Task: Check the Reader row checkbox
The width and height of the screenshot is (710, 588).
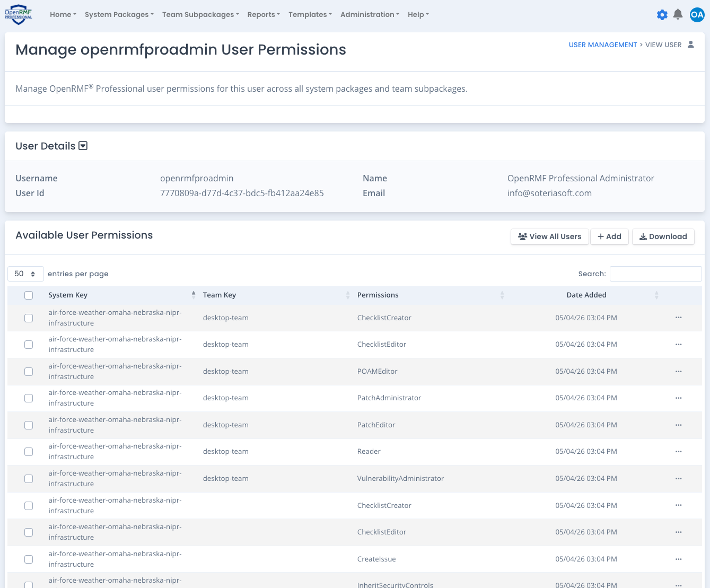Action: pyautogui.click(x=29, y=452)
